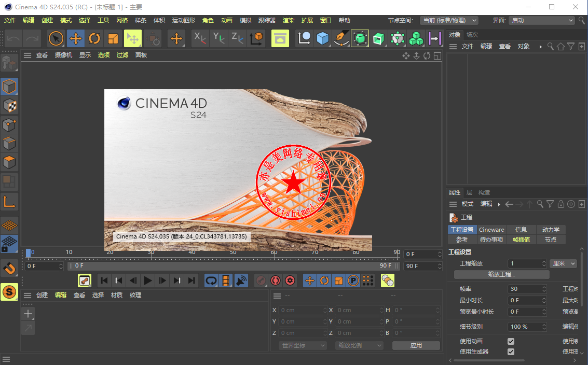Go to start of animation
This screenshot has width=588, height=365.
tap(104, 280)
